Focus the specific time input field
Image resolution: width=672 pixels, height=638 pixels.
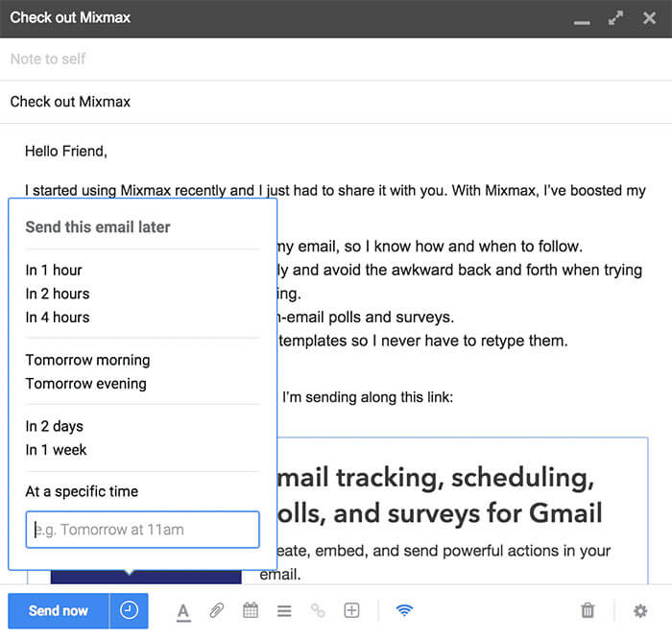[x=142, y=530]
